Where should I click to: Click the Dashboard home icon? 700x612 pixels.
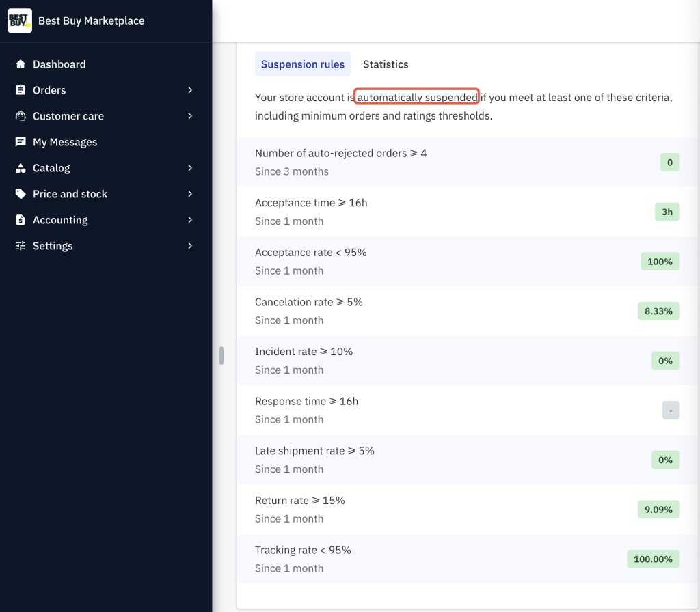[x=21, y=64]
